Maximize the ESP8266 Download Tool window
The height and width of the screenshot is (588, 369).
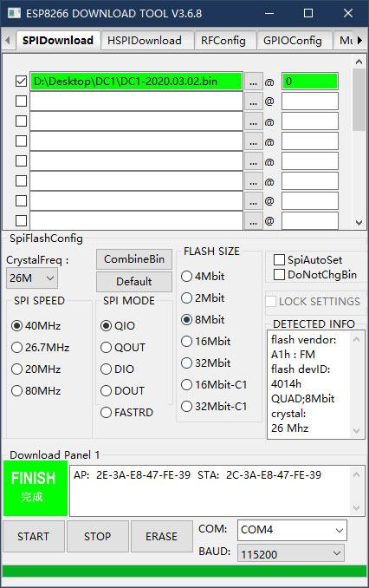click(x=308, y=13)
